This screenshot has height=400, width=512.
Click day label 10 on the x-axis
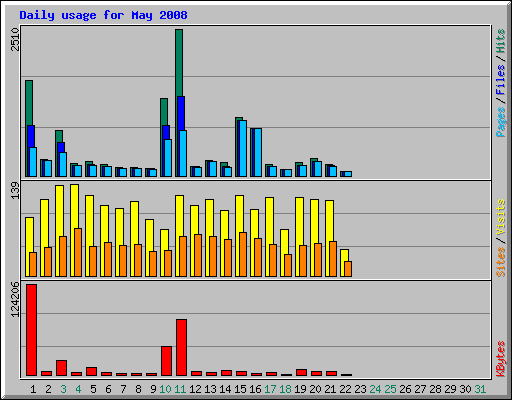click(165, 389)
